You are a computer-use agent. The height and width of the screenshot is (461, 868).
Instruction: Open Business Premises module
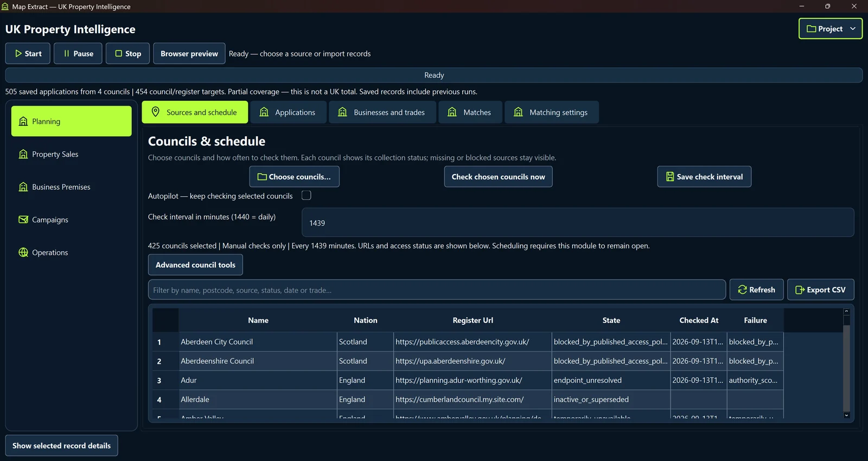pyautogui.click(x=72, y=187)
